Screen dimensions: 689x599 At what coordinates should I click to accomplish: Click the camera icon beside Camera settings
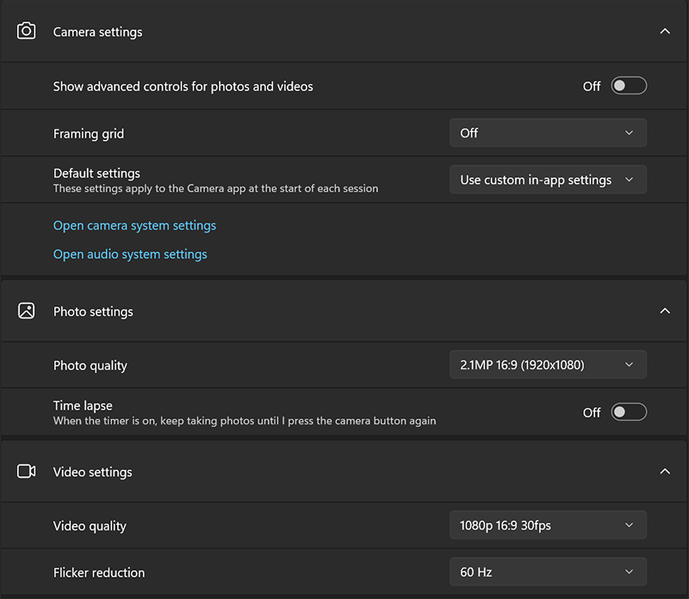[x=27, y=31]
